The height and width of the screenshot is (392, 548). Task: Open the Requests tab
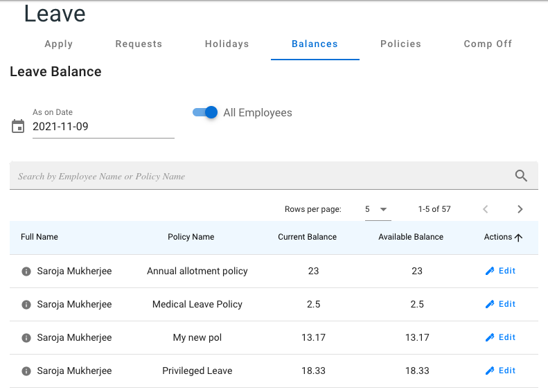click(x=139, y=44)
